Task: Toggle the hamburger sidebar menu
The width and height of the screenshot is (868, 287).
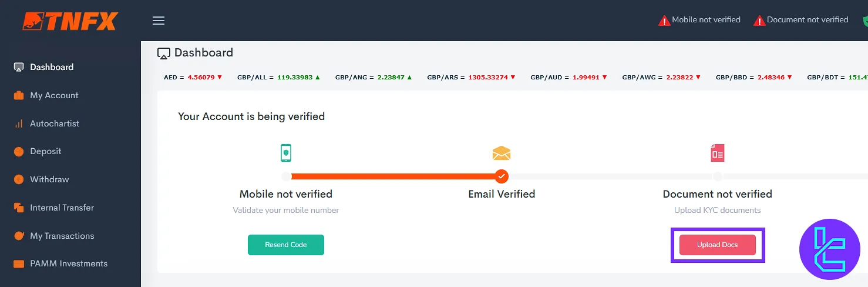Action: 159,21
